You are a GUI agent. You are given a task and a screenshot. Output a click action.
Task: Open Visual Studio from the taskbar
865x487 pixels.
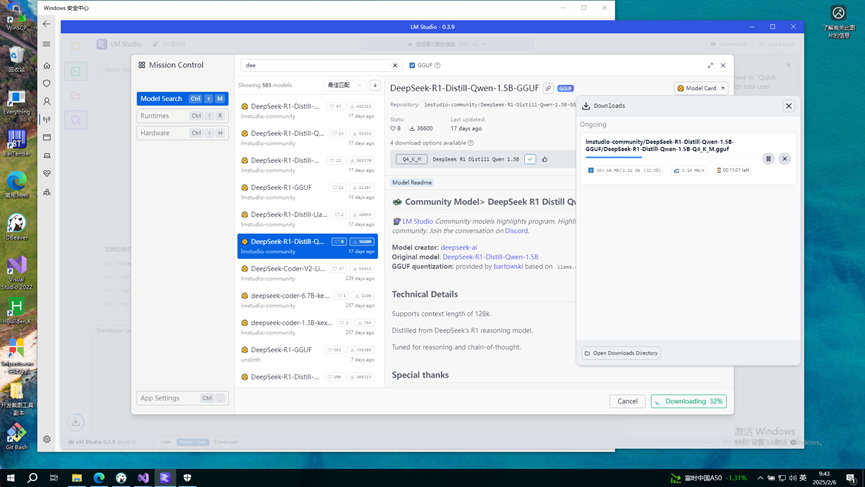[x=143, y=478]
